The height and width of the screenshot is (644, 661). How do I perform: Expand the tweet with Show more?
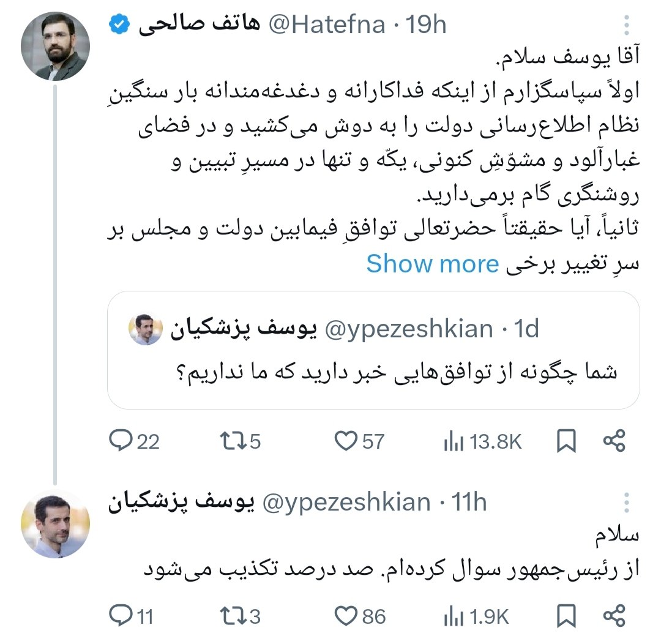pos(434,263)
